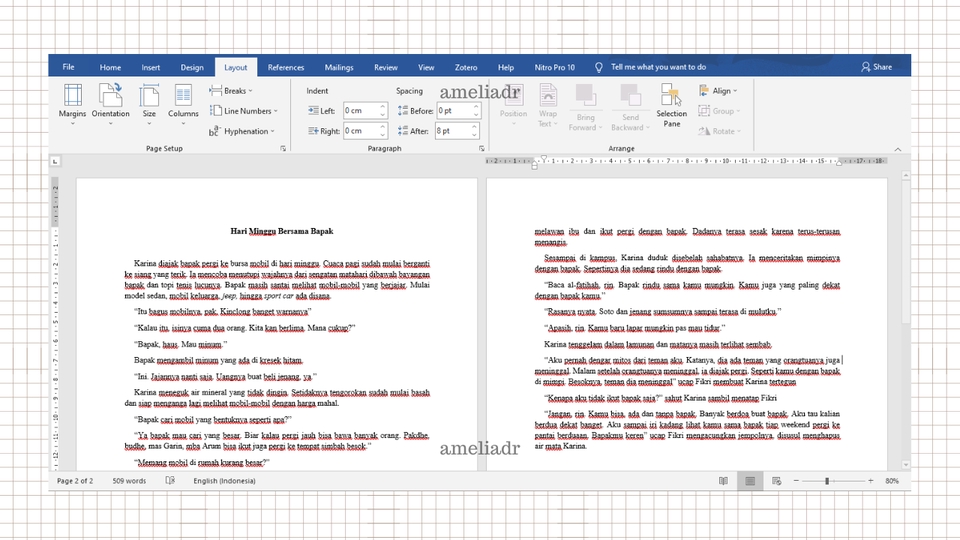960x540 pixels.
Task: Click the title Hari Minggu Bersama Bapak
Action: [282, 231]
